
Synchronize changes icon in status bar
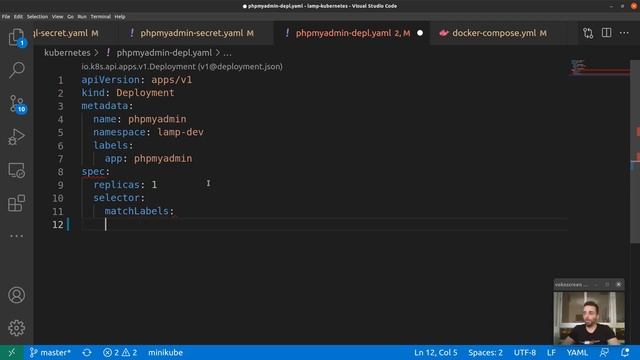(x=87, y=352)
